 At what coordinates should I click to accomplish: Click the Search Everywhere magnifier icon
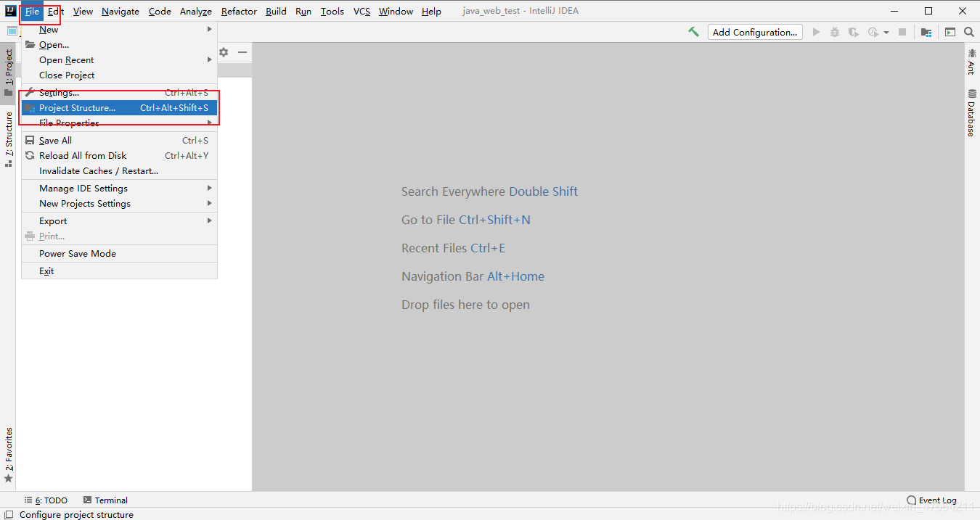click(x=969, y=32)
